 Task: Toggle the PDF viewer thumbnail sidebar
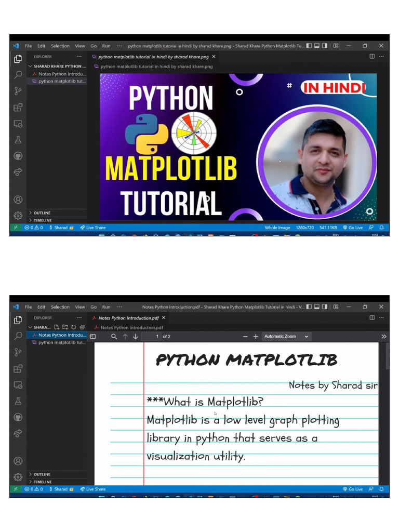tap(92, 337)
